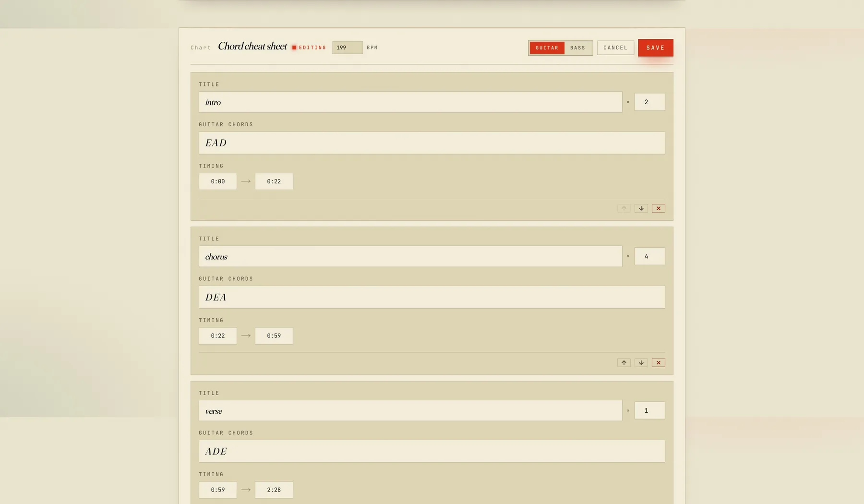Click the red EDITING status indicator
864x504 pixels.
309,48
